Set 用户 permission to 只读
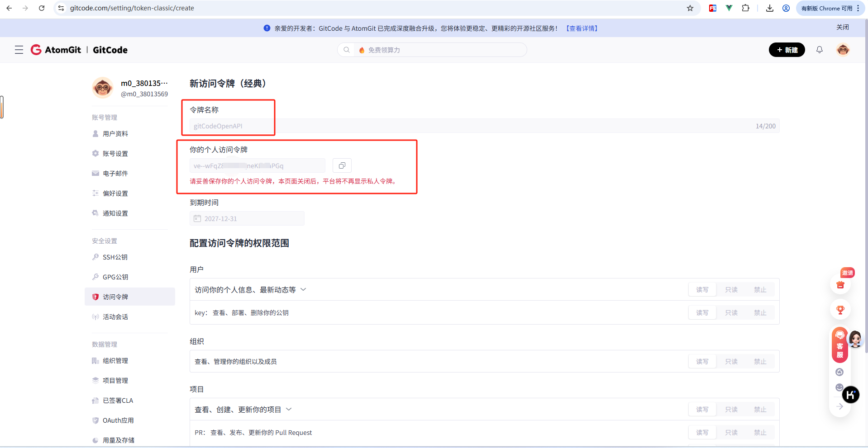 tap(731, 289)
